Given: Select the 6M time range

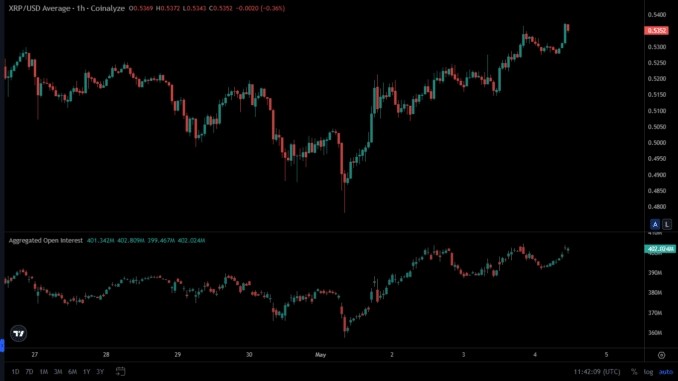Looking at the screenshot, I should (72, 371).
